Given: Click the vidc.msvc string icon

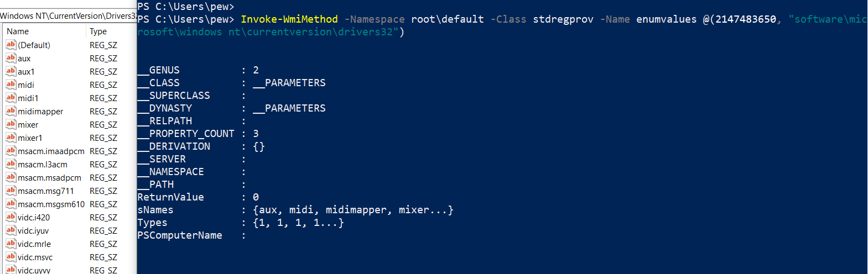Looking at the screenshot, I should (x=11, y=257).
